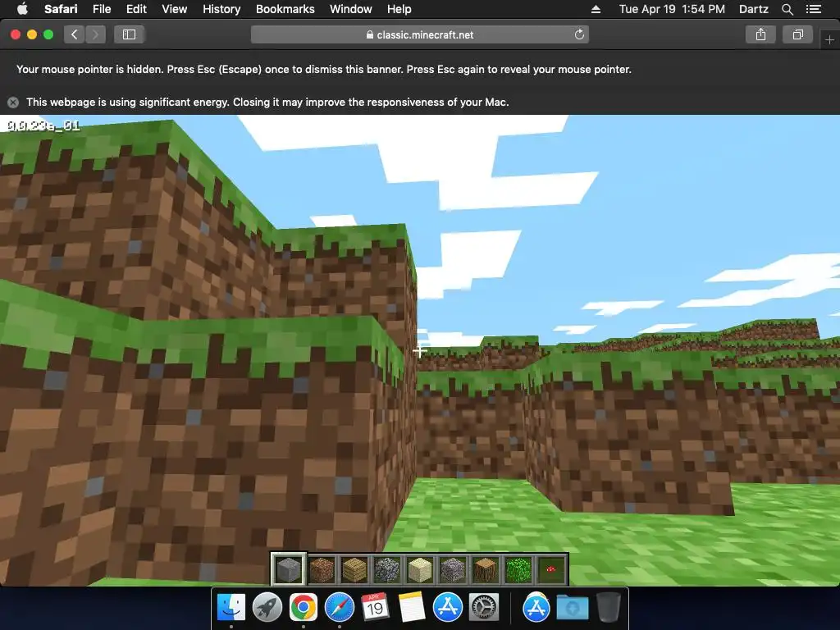Open the Downloads folder in dock
The width and height of the screenshot is (840, 630).
tap(572, 608)
